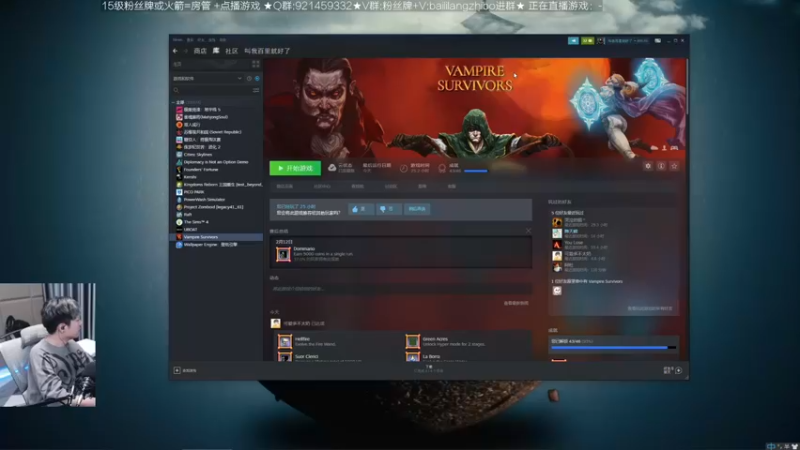Recommend the game with thumbs up
The image size is (800, 450).
(x=361, y=209)
